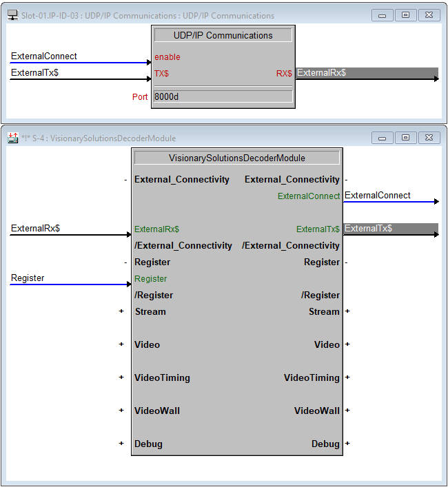This screenshot has height=487, width=448.
Task: Click the S-4 VisionarySolutionsDecoderModule window title text
Action: [99, 138]
